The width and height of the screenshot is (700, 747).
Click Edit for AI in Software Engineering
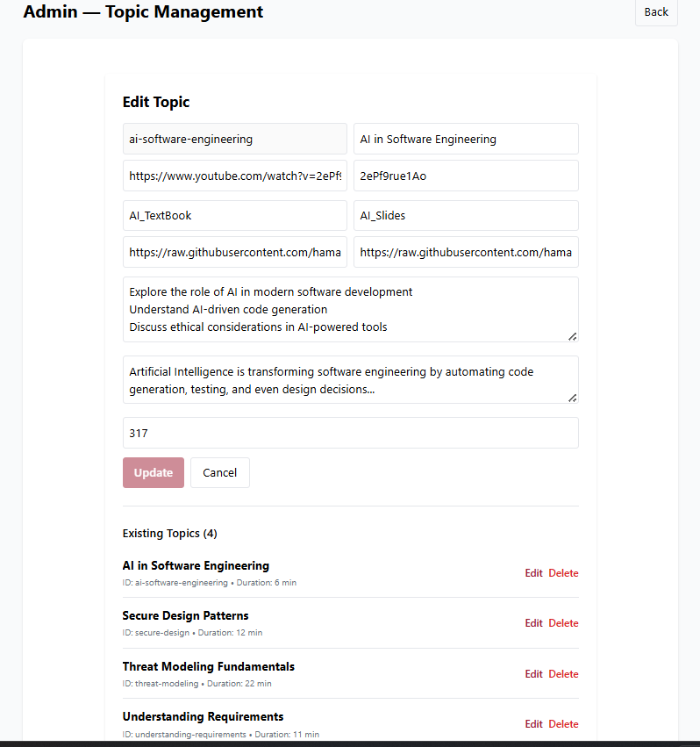click(533, 572)
